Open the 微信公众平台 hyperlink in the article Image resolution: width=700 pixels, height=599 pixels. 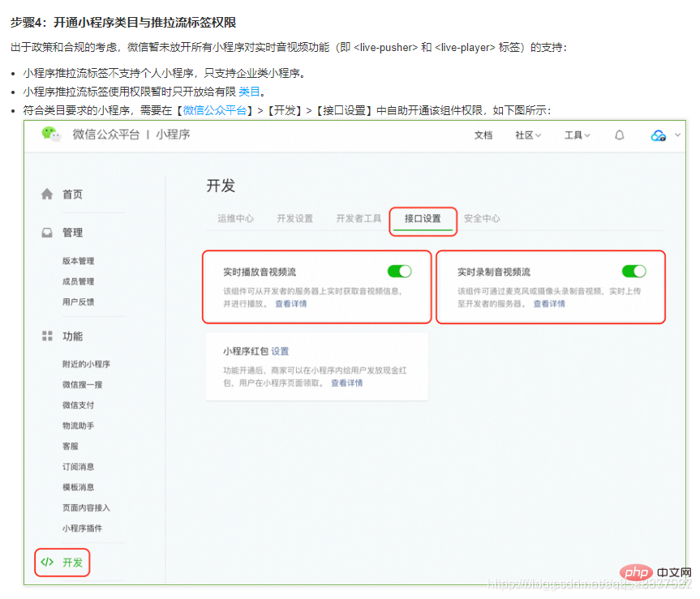[x=215, y=110]
